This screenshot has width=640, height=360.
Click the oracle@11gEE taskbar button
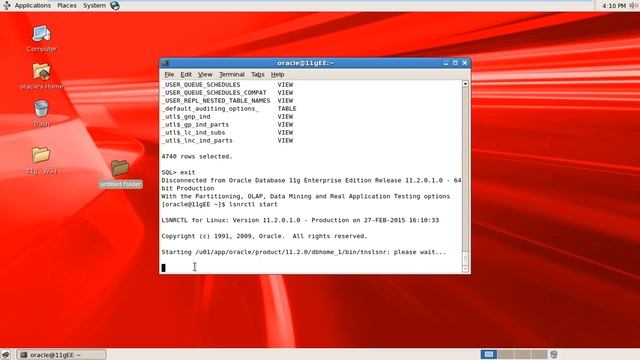click(x=62, y=355)
